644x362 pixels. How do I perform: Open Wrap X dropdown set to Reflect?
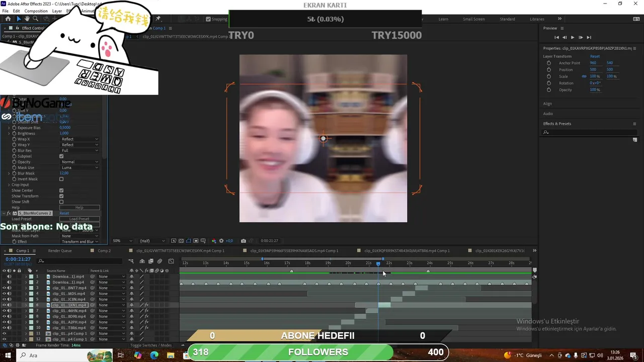click(x=79, y=139)
